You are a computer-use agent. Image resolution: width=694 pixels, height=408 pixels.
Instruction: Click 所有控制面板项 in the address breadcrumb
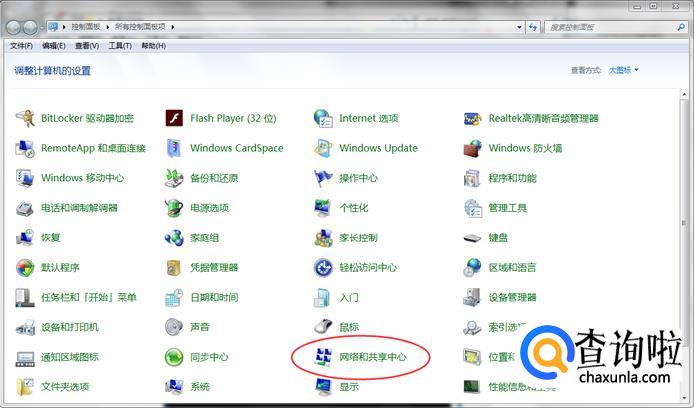point(140,27)
